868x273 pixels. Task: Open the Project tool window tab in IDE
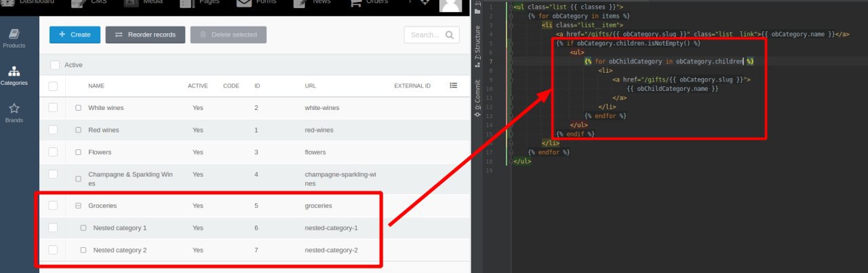coord(477,8)
